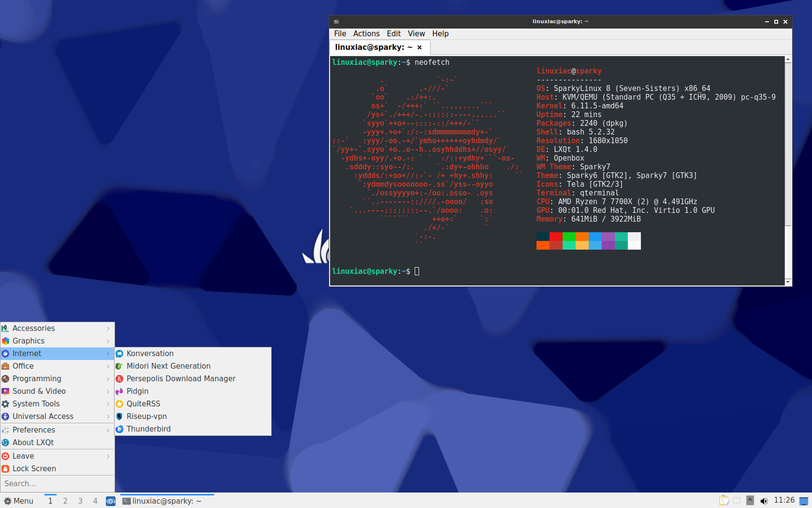This screenshot has height=508, width=812.
Task: Open QuiteRSS feed reader
Action: pyautogui.click(x=193, y=404)
